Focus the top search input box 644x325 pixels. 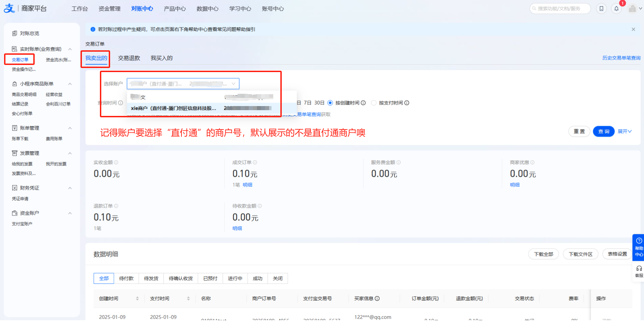point(561,9)
